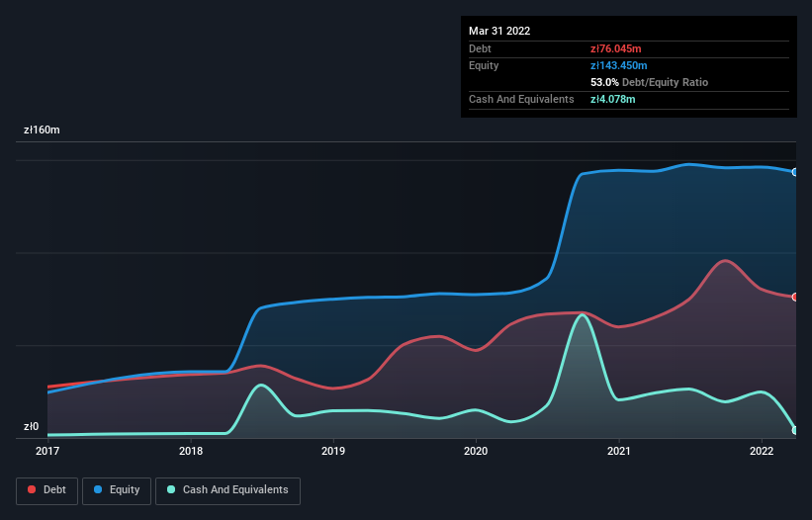
Task: Select the Equity endpoint marker on chart
Action: pos(795,172)
